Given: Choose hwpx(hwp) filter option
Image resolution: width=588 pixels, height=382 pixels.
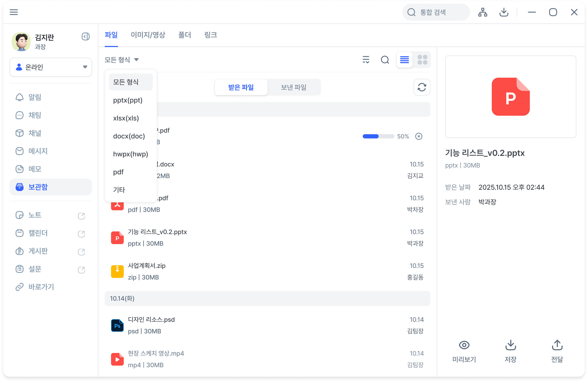Looking at the screenshot, I should 130,154.
